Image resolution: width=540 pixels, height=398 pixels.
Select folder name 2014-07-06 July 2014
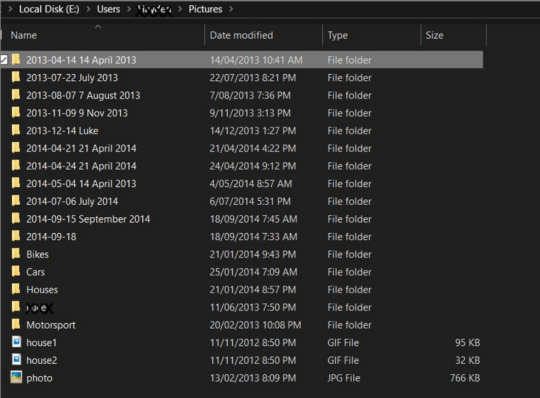click(x=72, y=201)
